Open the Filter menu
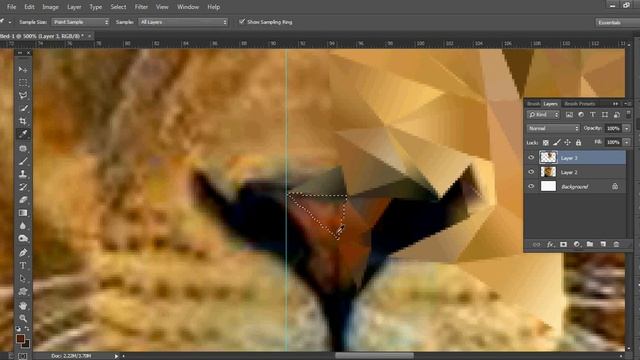The height and width of the screenshot is (360, 640). [x=141, y=7]
